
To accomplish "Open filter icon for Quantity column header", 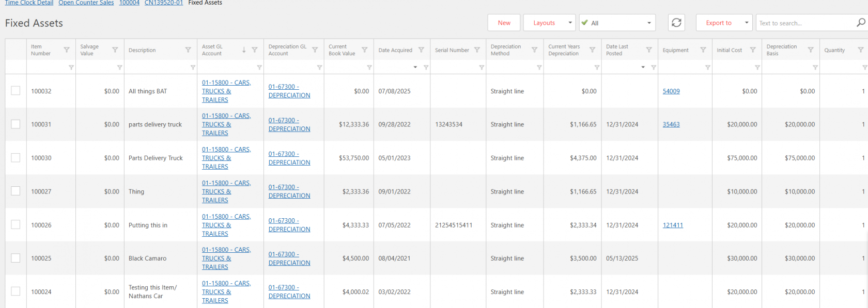I will (861, 50).
